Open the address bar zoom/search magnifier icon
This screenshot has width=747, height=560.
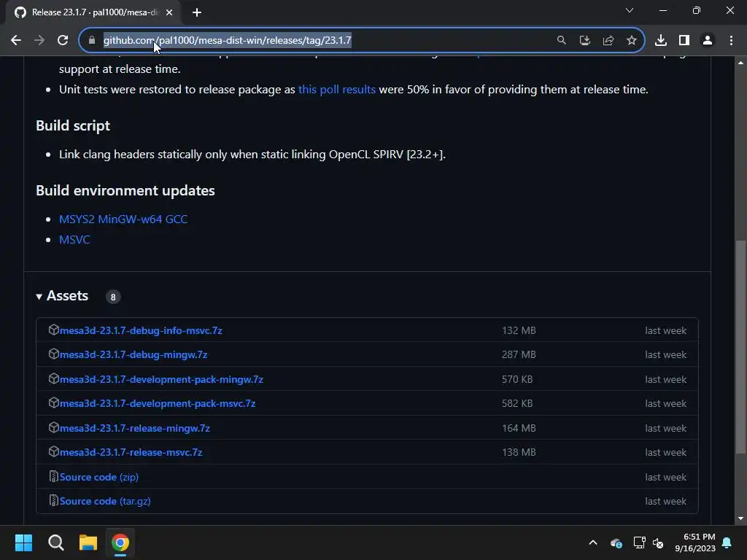point(562,41)
